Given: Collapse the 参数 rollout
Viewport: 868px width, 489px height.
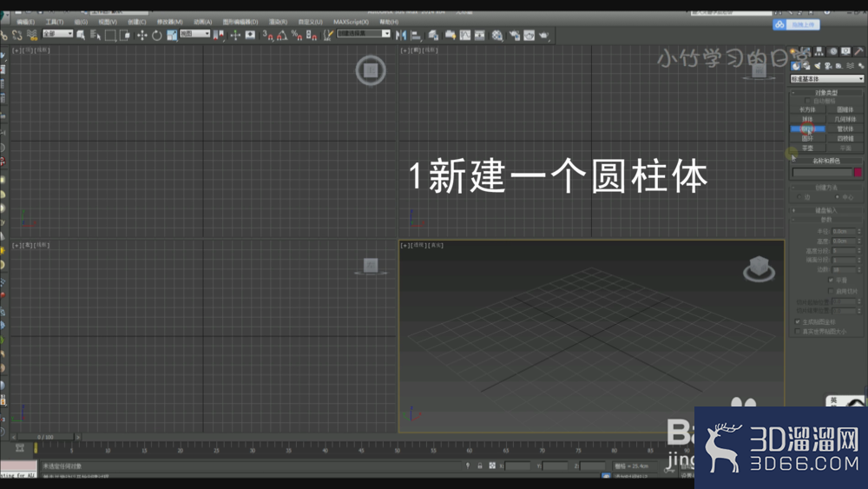Looking at the screenshot, I should pos(826,220).
